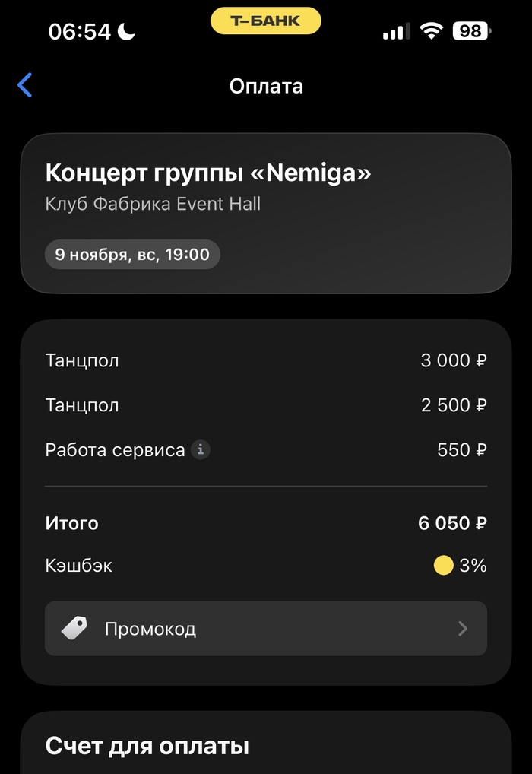Tap the yellow cashback coin icon

point(443,566)
